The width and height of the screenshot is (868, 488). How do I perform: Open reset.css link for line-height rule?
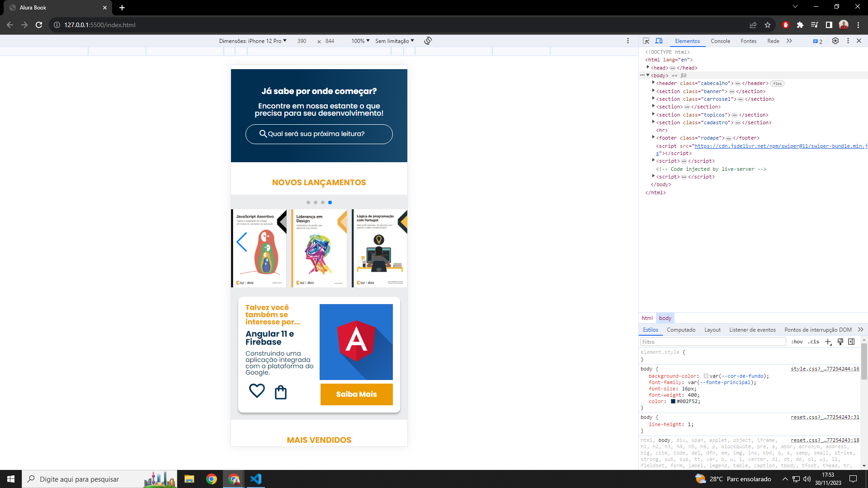coord(825,417)
